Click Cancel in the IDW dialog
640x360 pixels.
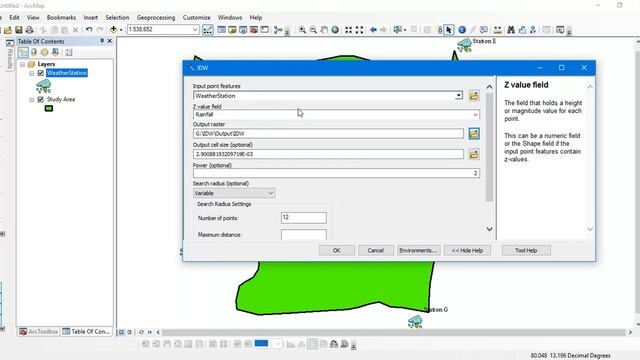point(376,250)
